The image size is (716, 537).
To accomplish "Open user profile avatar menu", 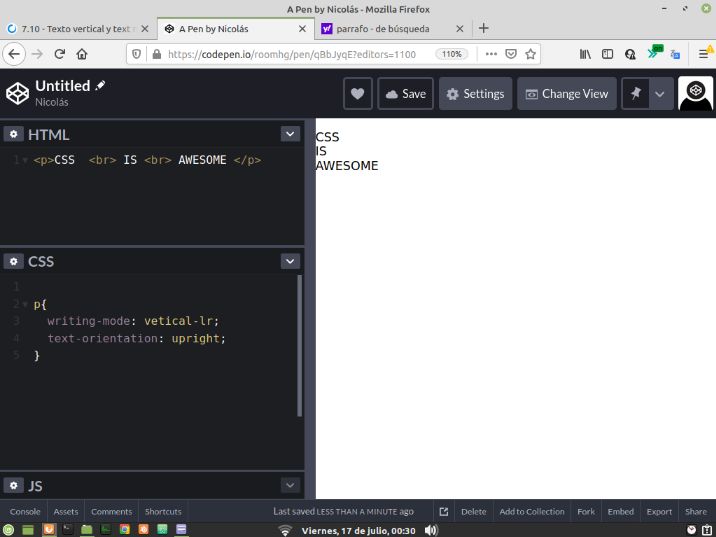I will pyautogui.click(x=695, y=94).
